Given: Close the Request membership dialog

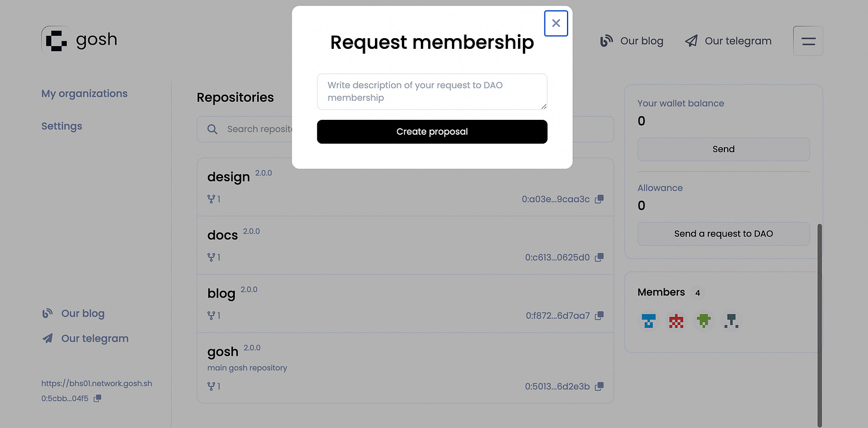Looking at the screenshot, I should [556, 23].
